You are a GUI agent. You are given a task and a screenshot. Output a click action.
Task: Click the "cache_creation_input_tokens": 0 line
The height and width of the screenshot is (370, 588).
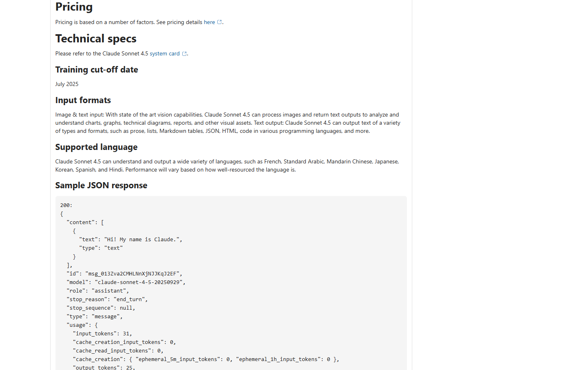tap(124, 342)
